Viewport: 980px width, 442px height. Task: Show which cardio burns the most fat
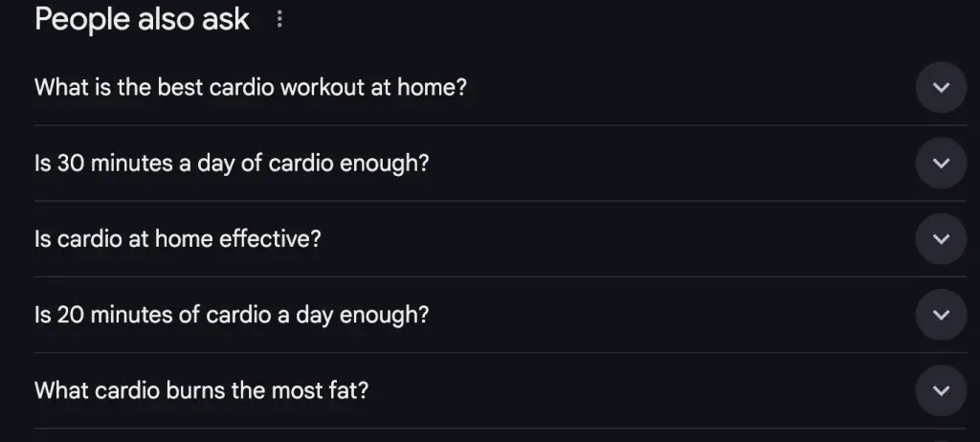[501, 390]
